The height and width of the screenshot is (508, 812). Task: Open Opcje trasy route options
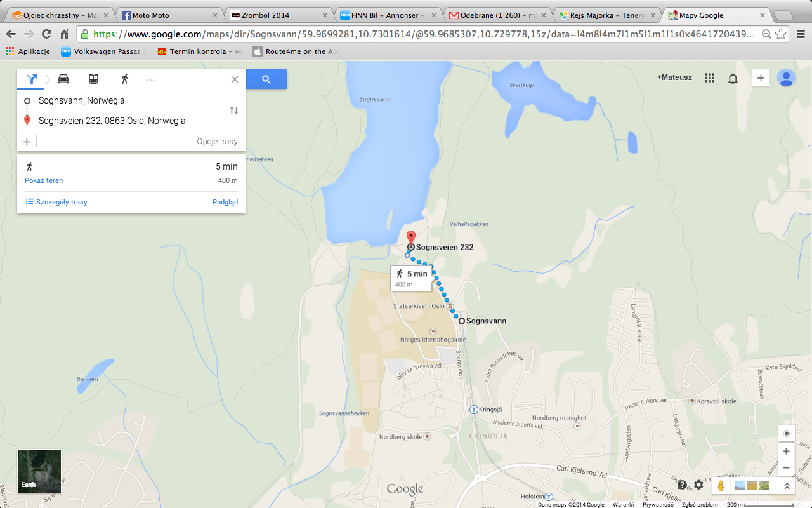coord(217,142)
